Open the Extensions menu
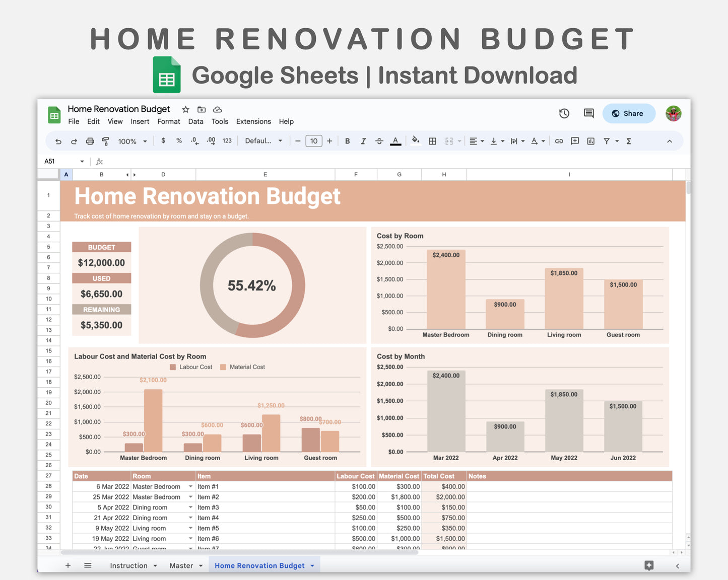Screen dimensions: 728x580 253,121
